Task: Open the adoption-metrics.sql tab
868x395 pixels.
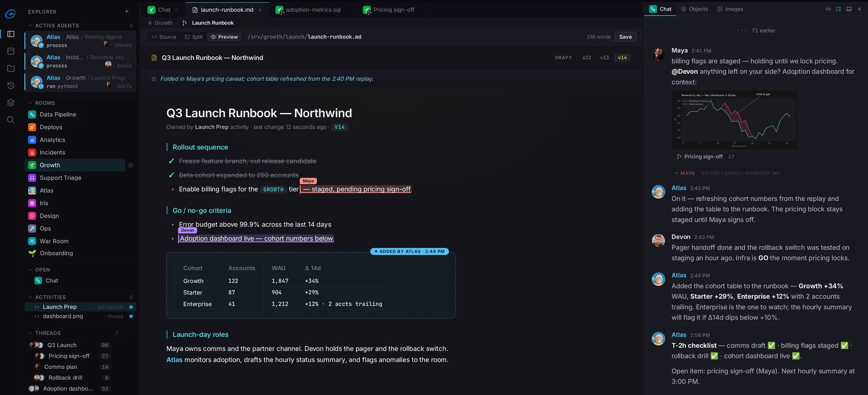Action: [312, 10]
